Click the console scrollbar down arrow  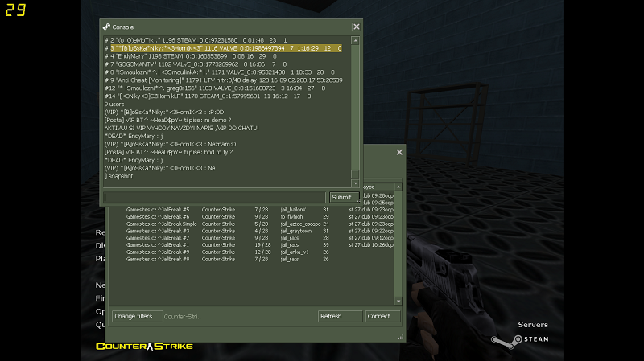pyautogui.click(x=355, y=183)
